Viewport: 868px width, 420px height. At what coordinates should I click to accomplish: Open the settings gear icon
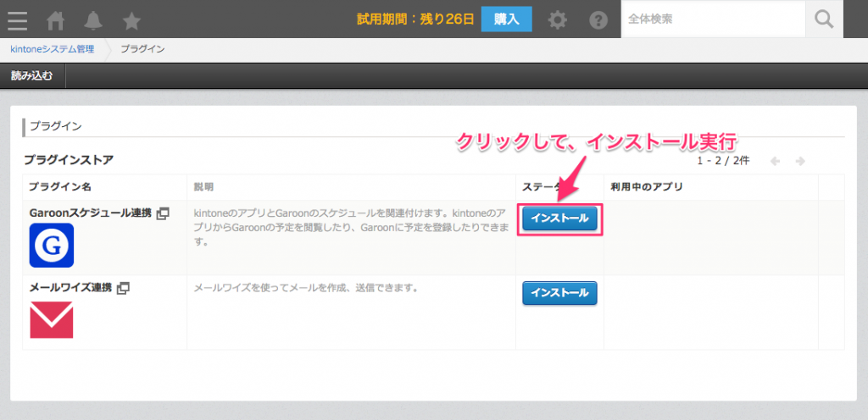pos(558,20)
